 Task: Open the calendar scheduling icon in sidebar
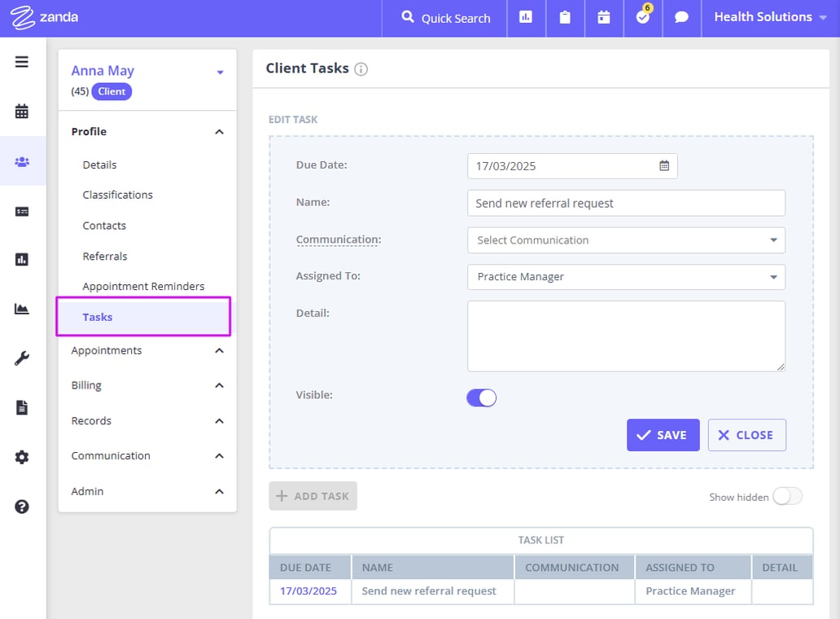coord(23,112)
